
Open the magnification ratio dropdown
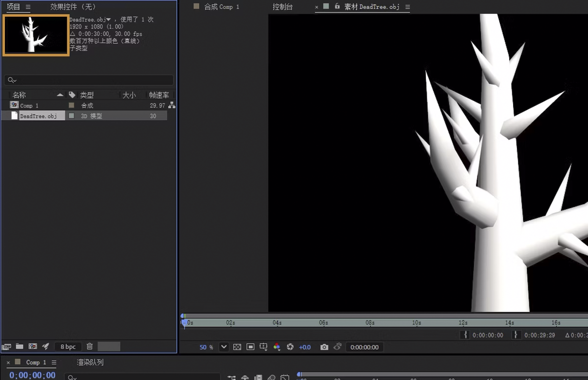(x=224, y=347)
